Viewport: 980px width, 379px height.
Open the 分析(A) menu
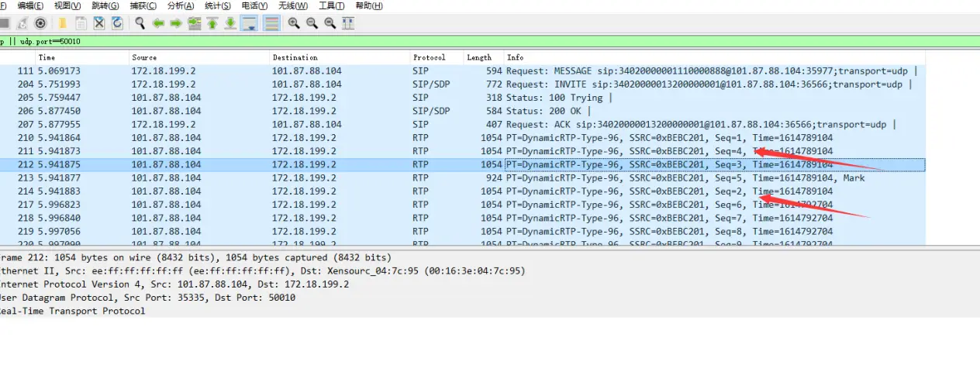[182, 6]
